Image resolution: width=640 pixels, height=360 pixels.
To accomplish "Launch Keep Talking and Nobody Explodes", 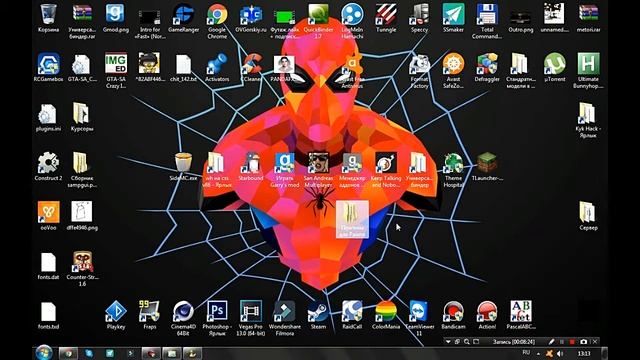I will [386, 170].
